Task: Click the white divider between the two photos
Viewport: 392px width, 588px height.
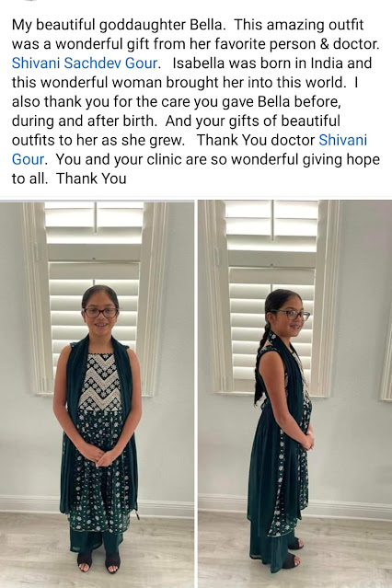Action: [196, 394]
